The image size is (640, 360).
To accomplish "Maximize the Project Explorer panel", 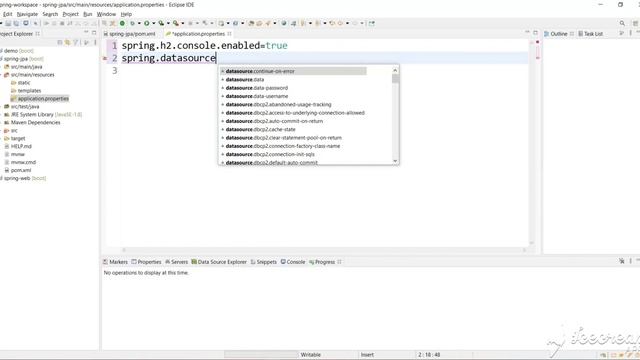I will coord(94,33).
